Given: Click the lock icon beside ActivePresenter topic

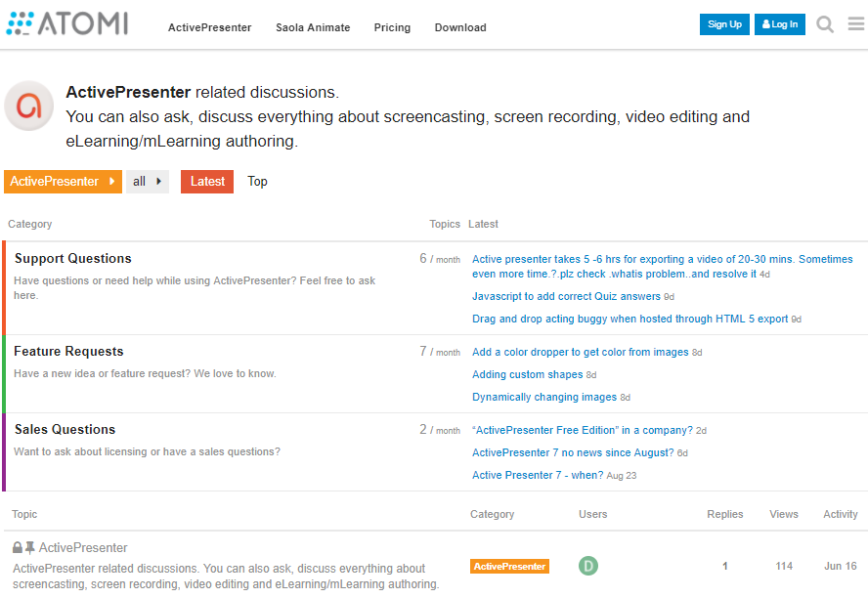Looking at the screenshot, I should pos(18,547).
